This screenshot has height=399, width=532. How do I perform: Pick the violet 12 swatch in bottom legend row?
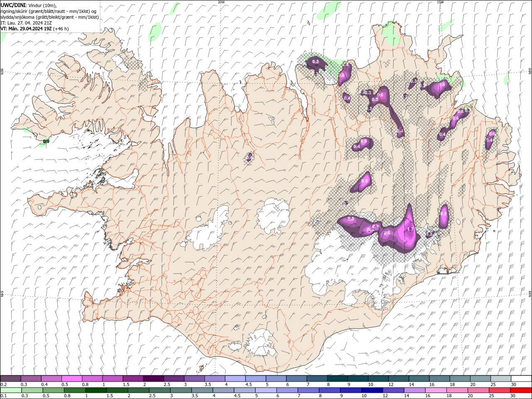pos(393,390)
